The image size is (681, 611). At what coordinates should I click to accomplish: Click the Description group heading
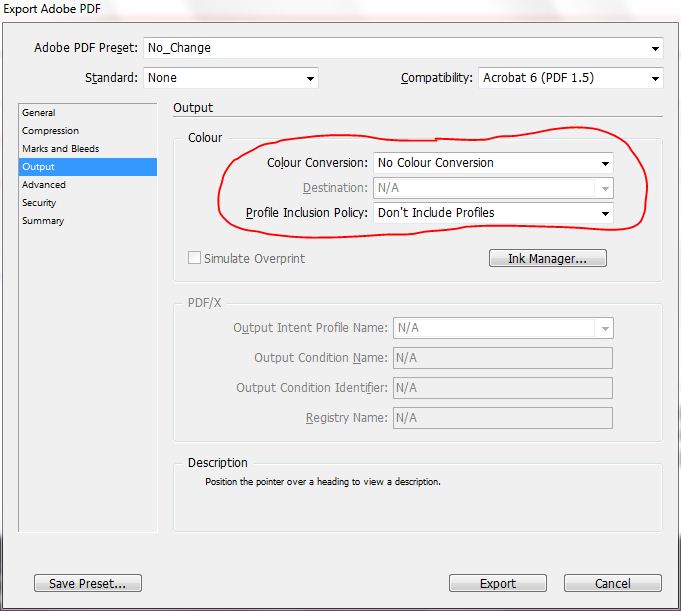click(218, 463)
